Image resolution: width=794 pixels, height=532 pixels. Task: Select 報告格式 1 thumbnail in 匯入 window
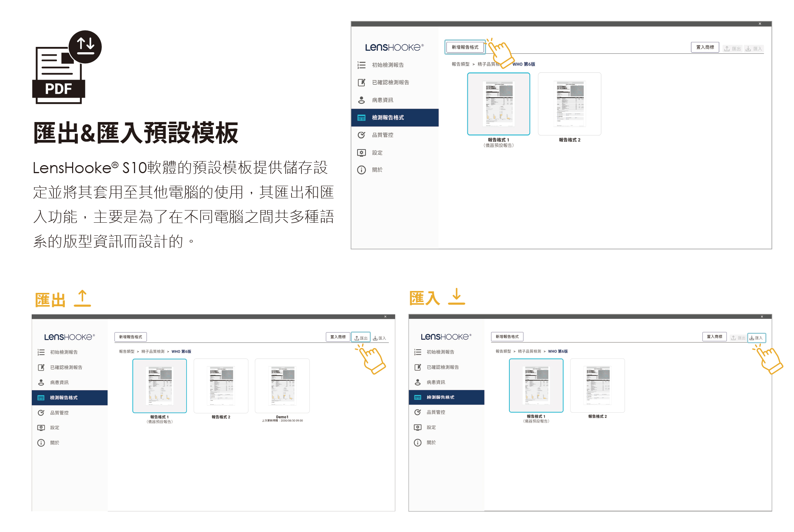click(536, 385)
